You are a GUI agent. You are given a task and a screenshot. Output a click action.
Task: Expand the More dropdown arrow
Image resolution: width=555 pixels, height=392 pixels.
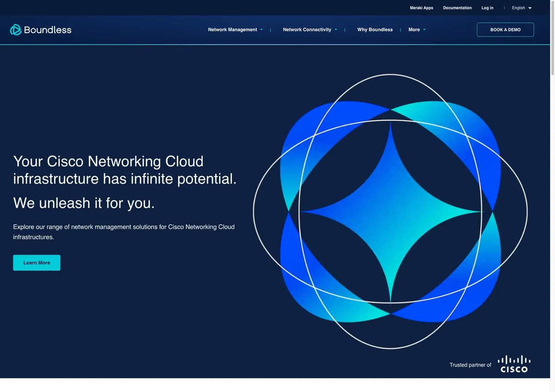pyautogui.click(x=424, y=30)
